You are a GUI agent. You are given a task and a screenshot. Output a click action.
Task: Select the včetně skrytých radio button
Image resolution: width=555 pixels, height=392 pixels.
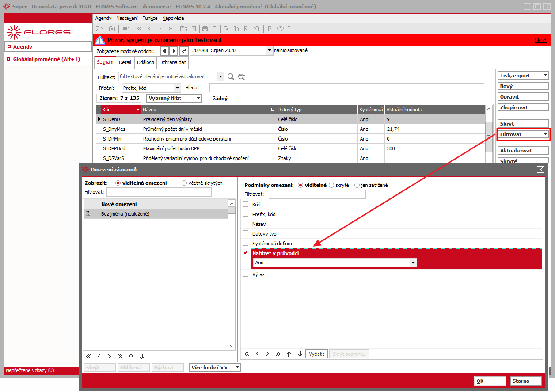185,183
